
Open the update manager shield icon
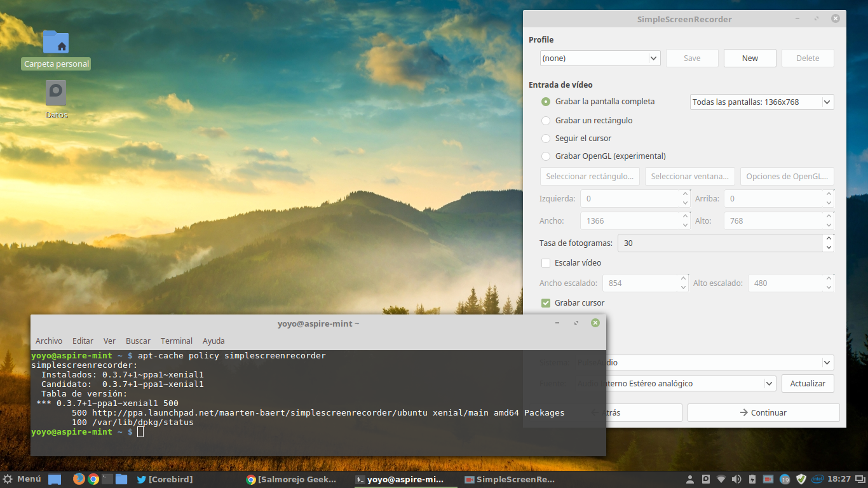pyautogui.click(x=801, y=479)
